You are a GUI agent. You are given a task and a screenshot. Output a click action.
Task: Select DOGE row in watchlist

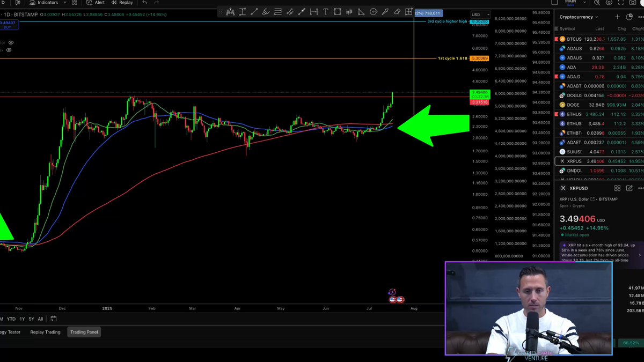[x=599, y=105]
